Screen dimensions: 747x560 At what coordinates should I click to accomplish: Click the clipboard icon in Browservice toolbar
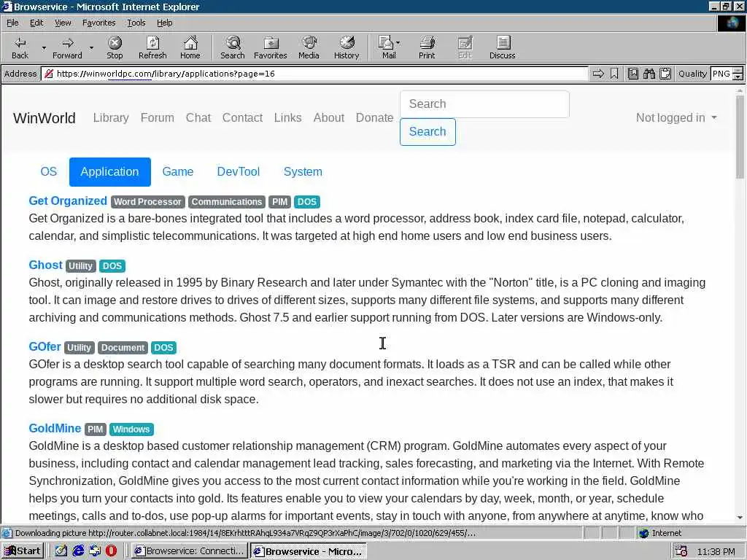[x=665, y=74]
